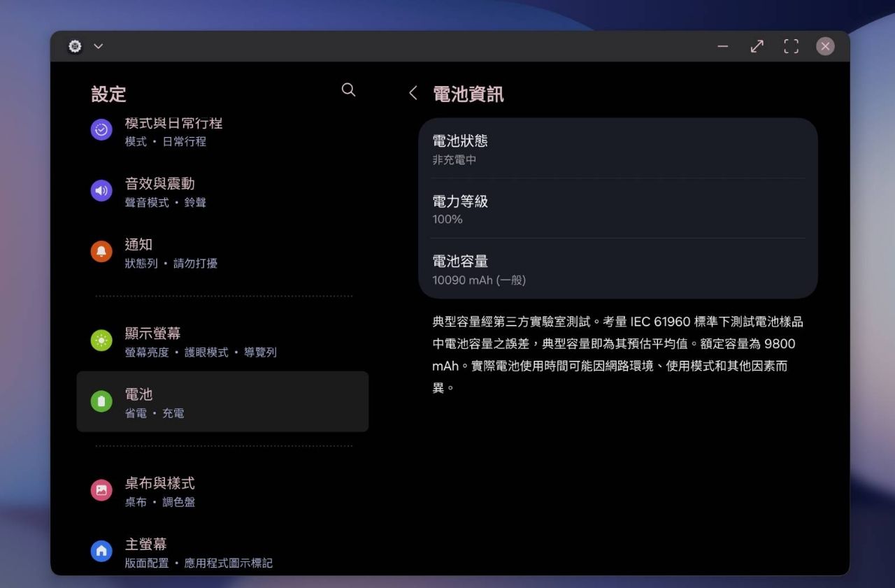Click the 電池容量 10090 mAh row

click(x=617, y=269)
